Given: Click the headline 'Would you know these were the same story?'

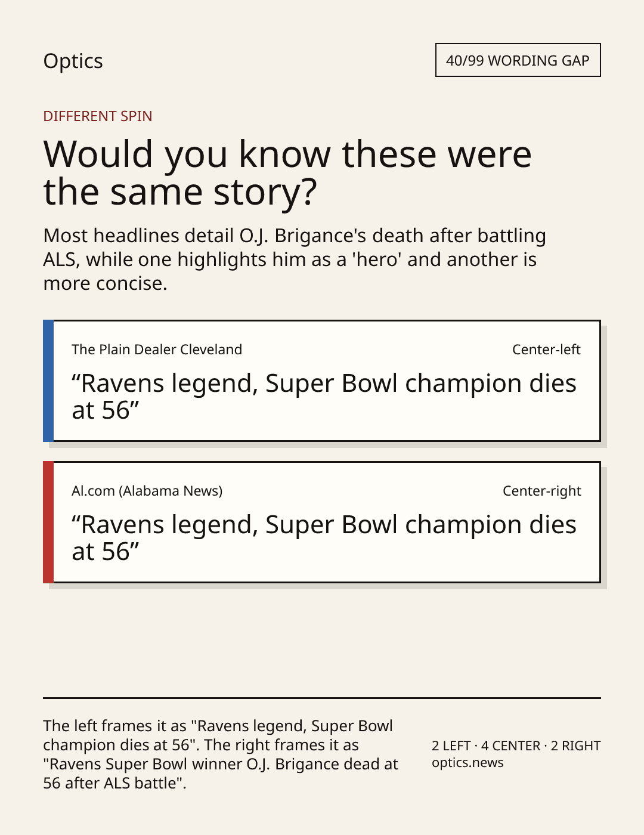Looking at the screenshot, I should tap(287, 173).
